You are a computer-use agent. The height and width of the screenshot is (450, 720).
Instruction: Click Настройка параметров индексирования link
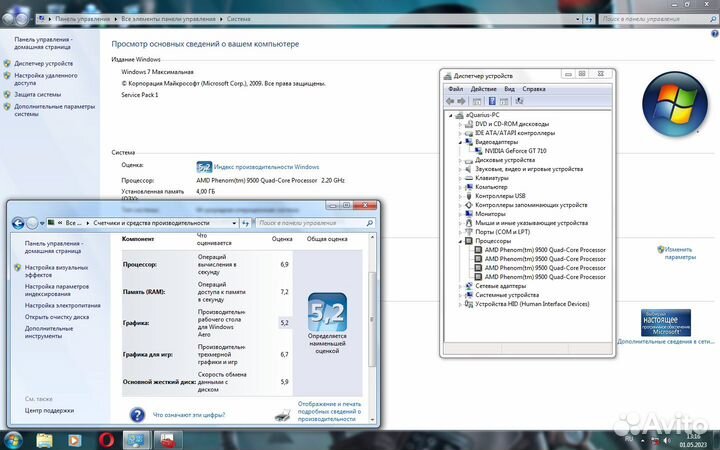coord(57,290)
